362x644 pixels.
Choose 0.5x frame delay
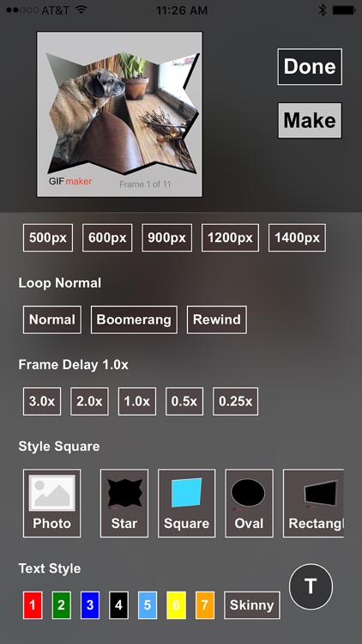[184, 401]
